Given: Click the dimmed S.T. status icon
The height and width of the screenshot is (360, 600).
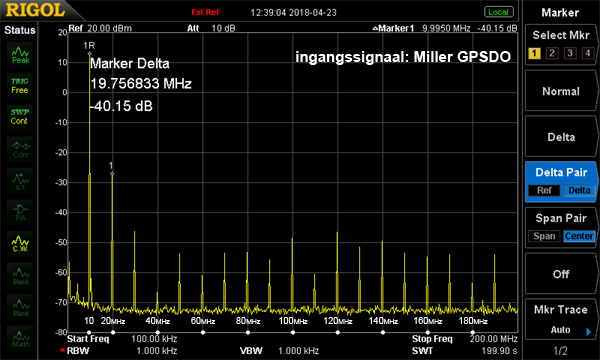Looking at the screenshot, I should coord(20,181).
